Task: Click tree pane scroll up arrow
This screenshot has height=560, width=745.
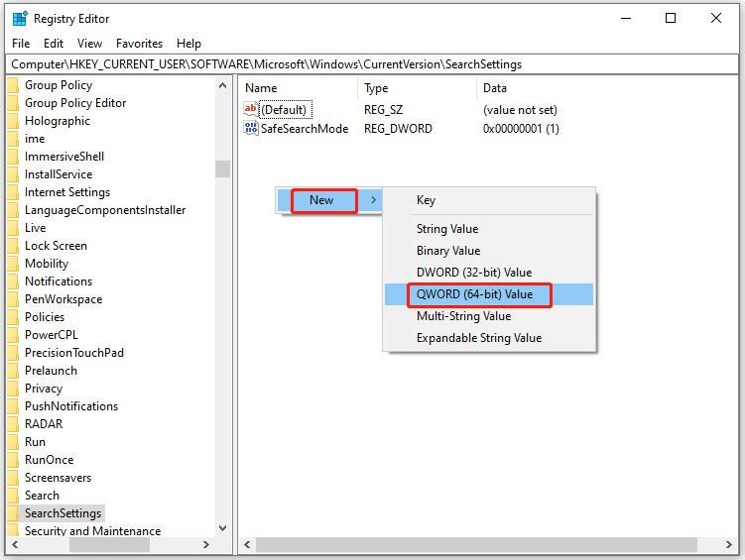Action: 222,85
